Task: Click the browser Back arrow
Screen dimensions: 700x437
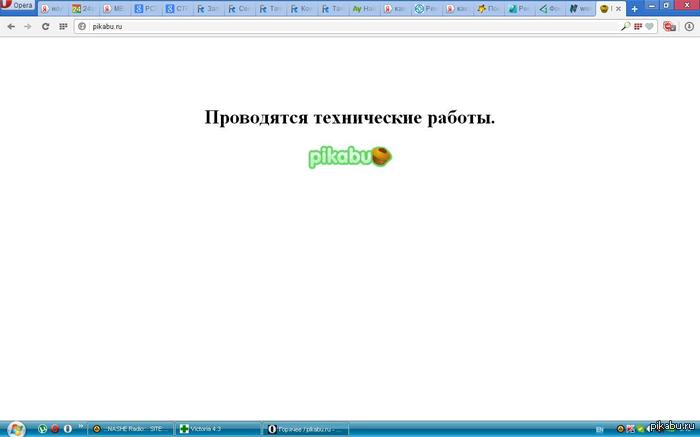Action: 11,26
